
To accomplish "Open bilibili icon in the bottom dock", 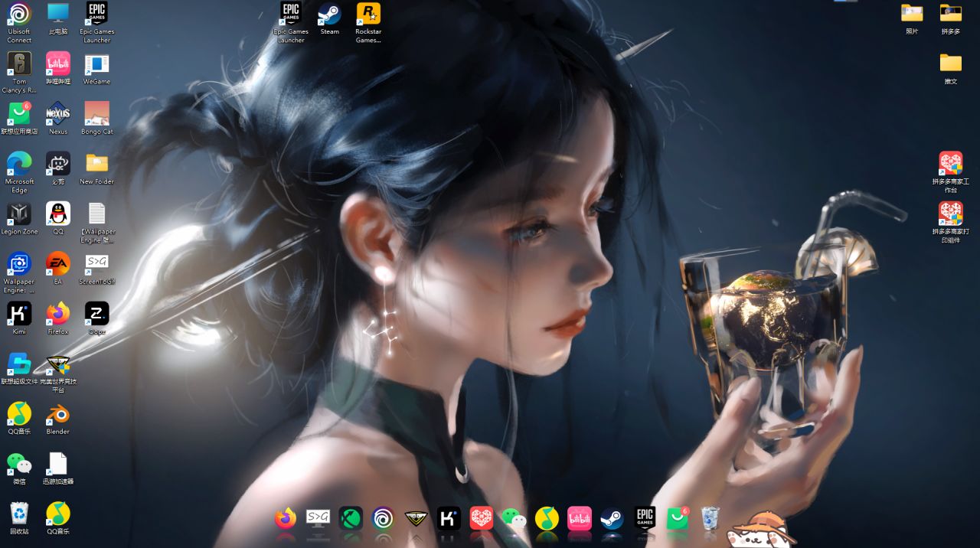I will (x=580, y=519).
